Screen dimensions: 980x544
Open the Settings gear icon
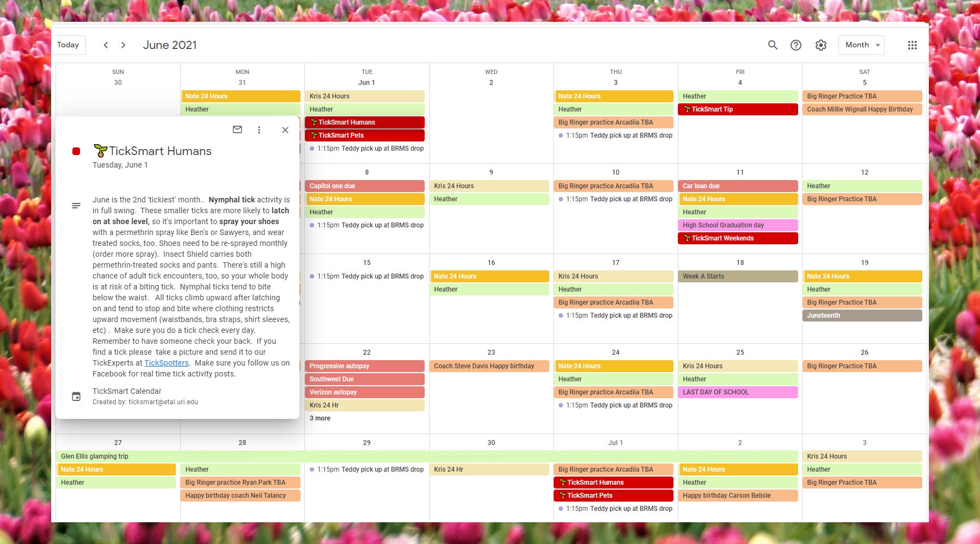[x=820, y=45]
